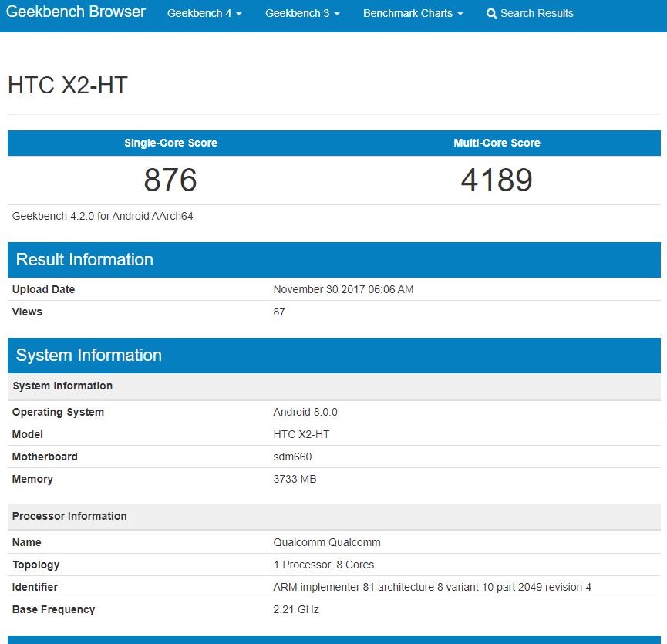Select the multi-core score value 4189
The image size is (667, 644).
click(497, 180)
